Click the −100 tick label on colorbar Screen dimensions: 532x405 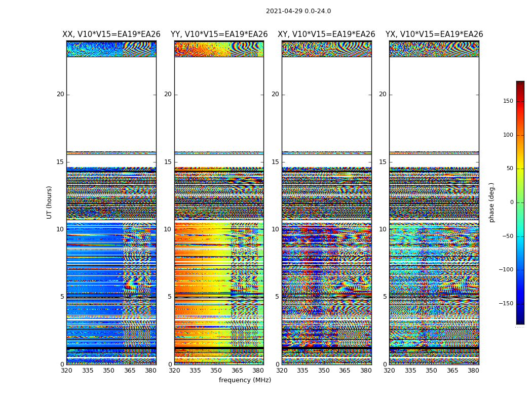(506, 270)
